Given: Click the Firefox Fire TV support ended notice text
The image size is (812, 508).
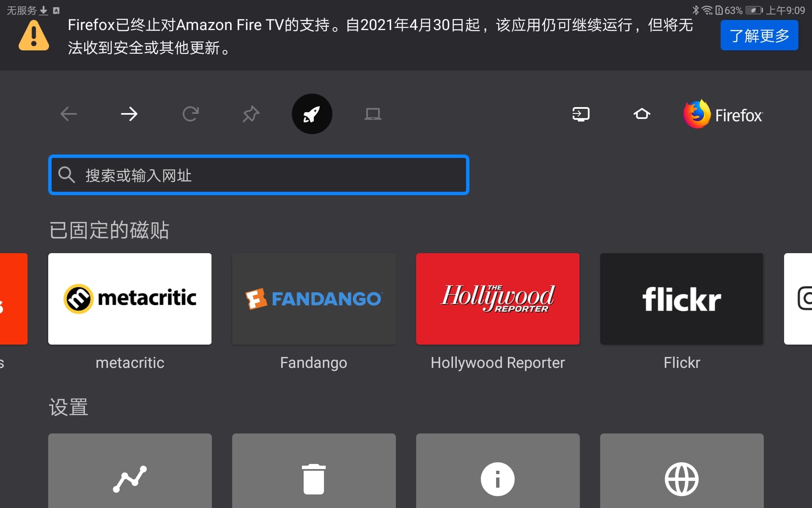Looking at the screenshot, I should point(380,36).
